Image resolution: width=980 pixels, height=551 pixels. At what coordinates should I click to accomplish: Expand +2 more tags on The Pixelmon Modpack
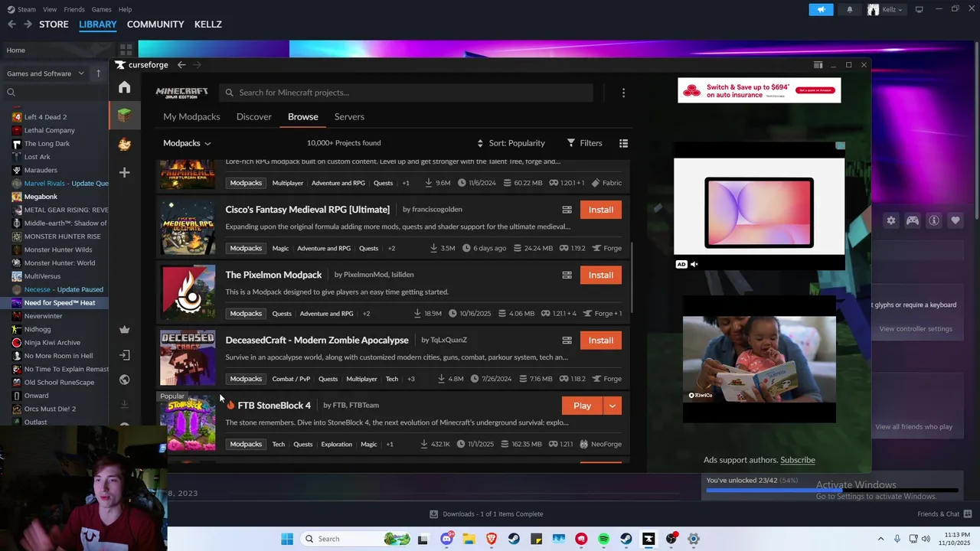[x=366, y=314]
